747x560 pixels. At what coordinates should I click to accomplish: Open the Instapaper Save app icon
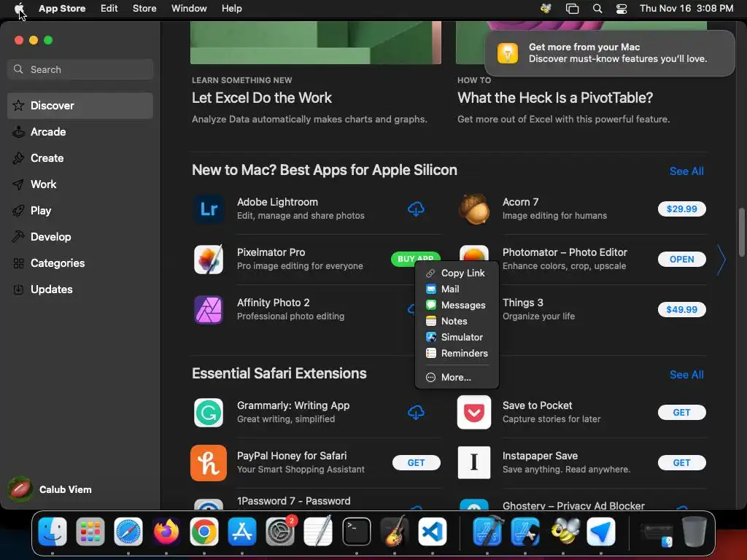coord(474,462)
